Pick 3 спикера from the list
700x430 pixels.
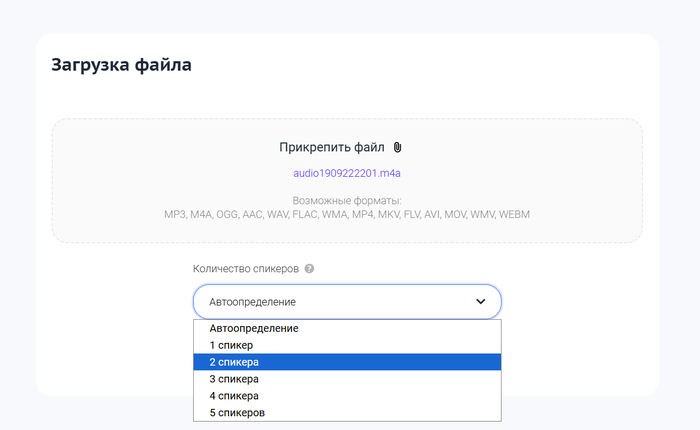347,379
